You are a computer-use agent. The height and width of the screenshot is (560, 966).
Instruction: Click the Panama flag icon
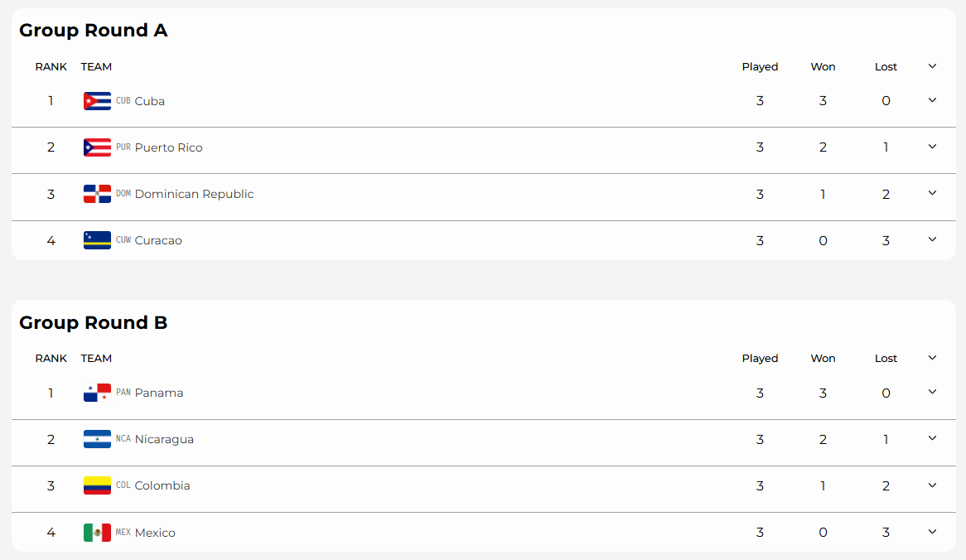pyautogui.click(x=97, y=393)
